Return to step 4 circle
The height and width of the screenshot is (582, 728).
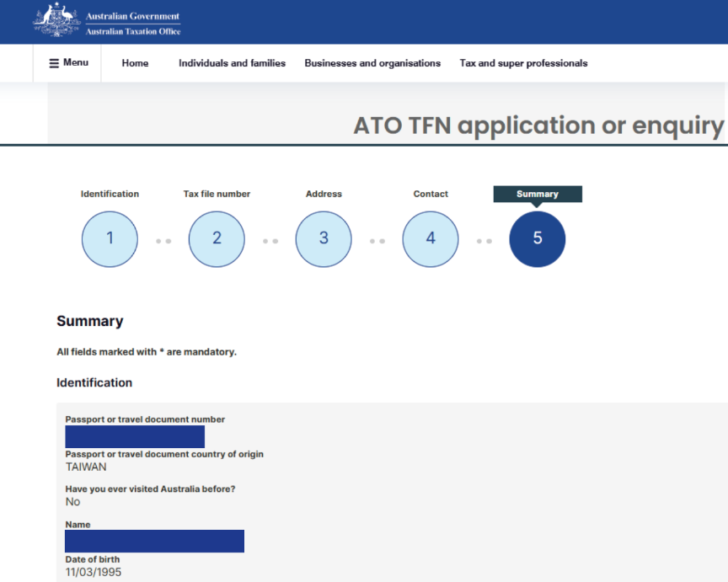click(x=431, y=238)
